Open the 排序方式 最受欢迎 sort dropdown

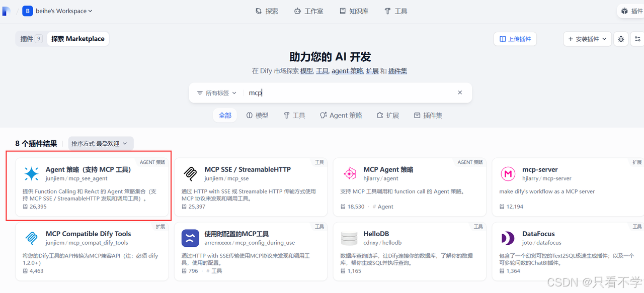[101, 144]
